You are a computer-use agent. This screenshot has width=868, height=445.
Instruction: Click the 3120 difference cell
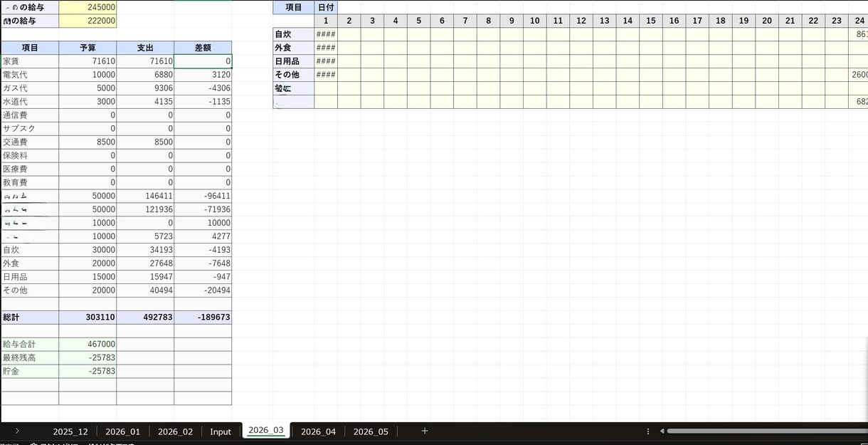tap(203, 75)
